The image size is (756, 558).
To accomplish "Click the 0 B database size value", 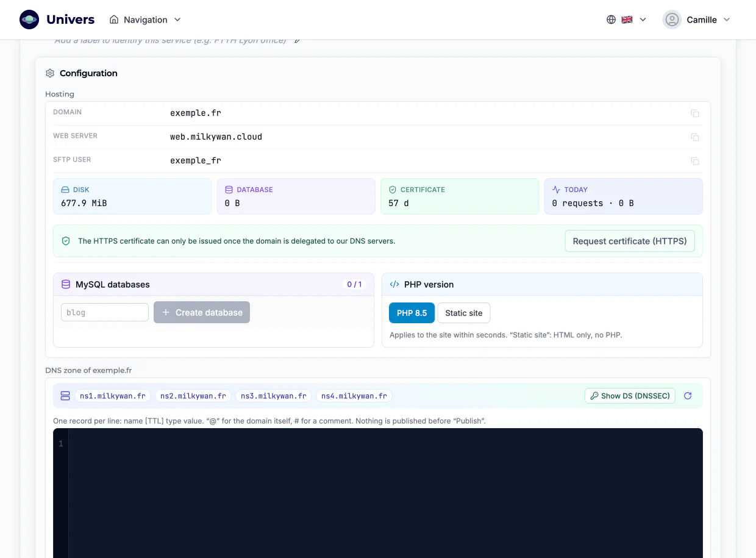I will 232,203.
